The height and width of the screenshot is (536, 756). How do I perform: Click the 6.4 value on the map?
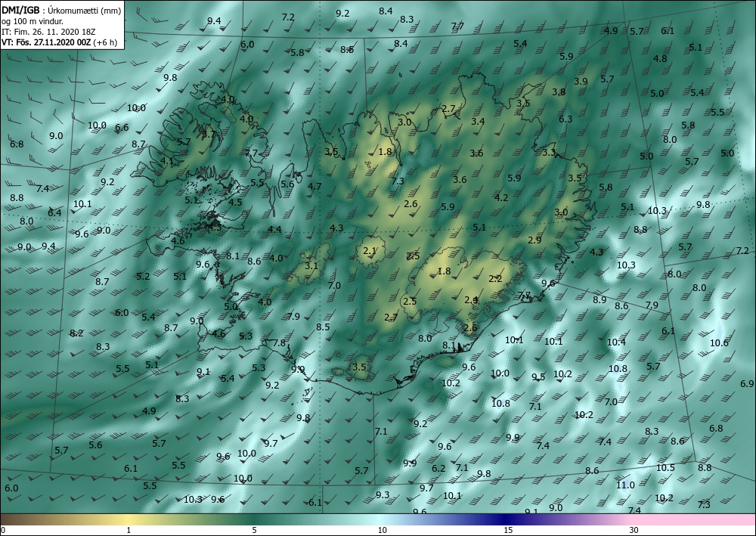54,212
